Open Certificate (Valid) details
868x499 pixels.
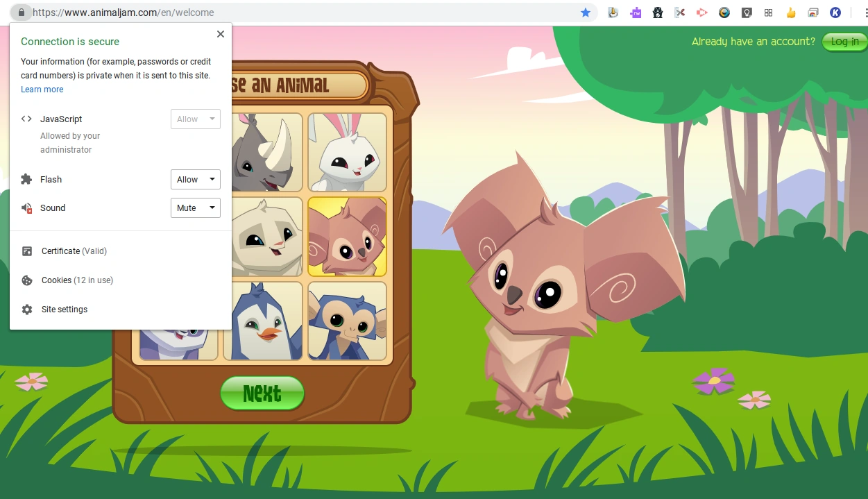74,251
